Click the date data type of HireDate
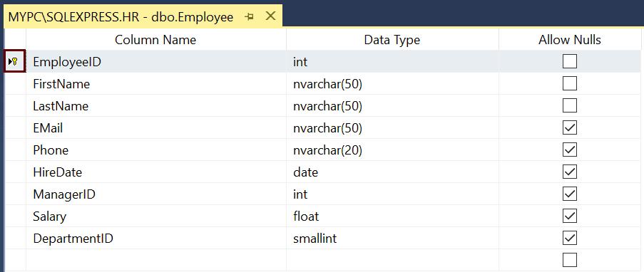The height and width of the screenshot is (272, 644). click(393, 172)
